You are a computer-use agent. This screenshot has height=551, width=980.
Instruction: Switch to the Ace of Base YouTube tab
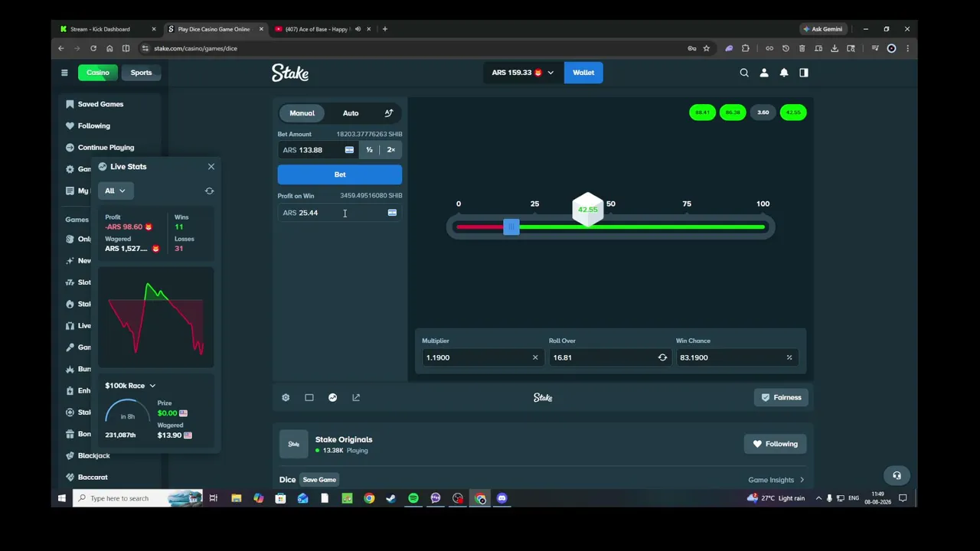click(322, 29)
